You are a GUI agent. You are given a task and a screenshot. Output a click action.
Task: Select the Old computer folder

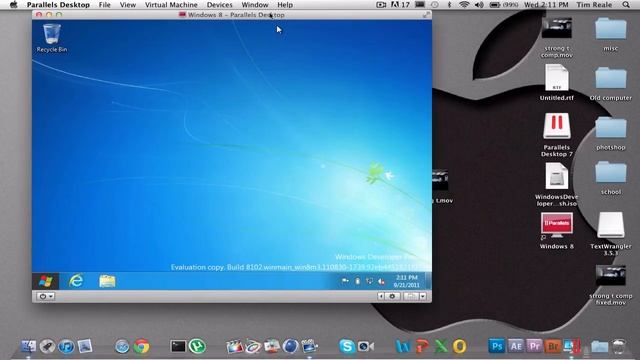(x=611, y=84)
